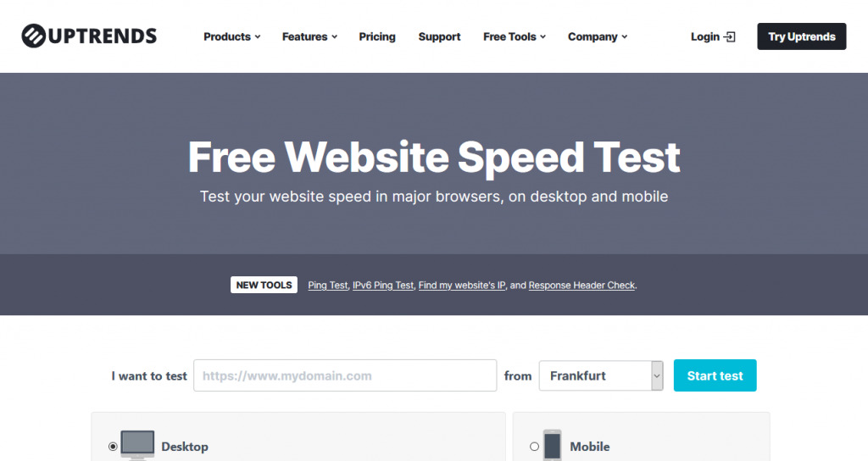Select the Desktop radio button

click(113, 446)
